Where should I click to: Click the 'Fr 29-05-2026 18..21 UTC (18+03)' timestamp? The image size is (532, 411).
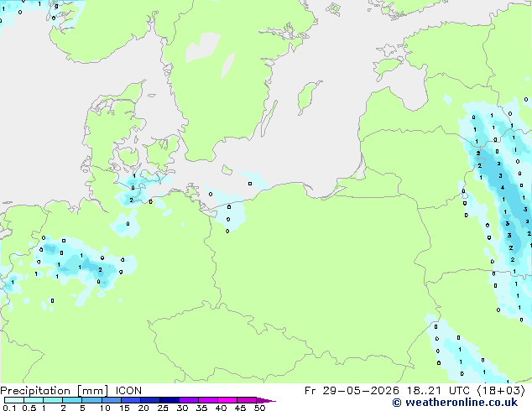(x=415, y=391)
